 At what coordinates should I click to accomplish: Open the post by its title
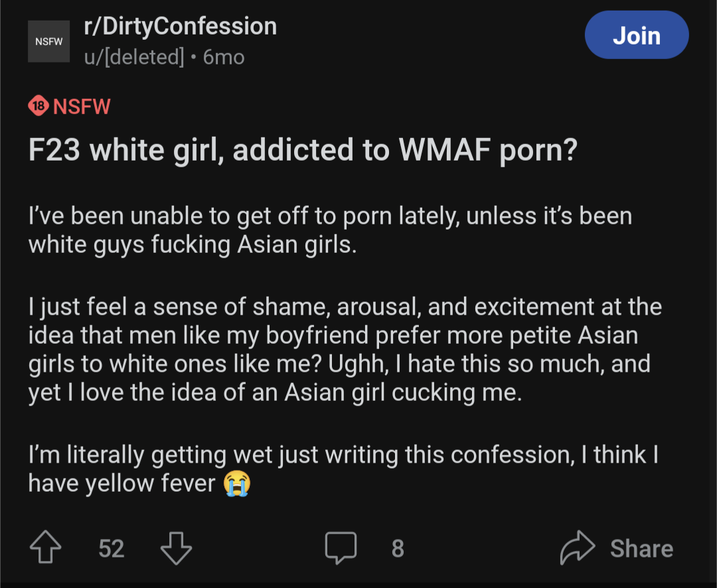tap(303, 151)
